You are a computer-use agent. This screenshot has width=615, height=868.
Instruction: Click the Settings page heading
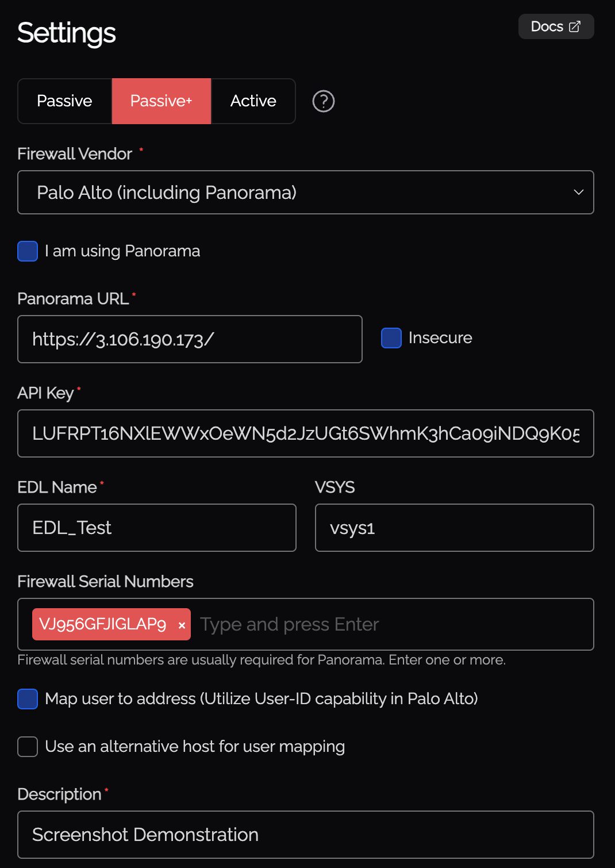coord(66,33)
